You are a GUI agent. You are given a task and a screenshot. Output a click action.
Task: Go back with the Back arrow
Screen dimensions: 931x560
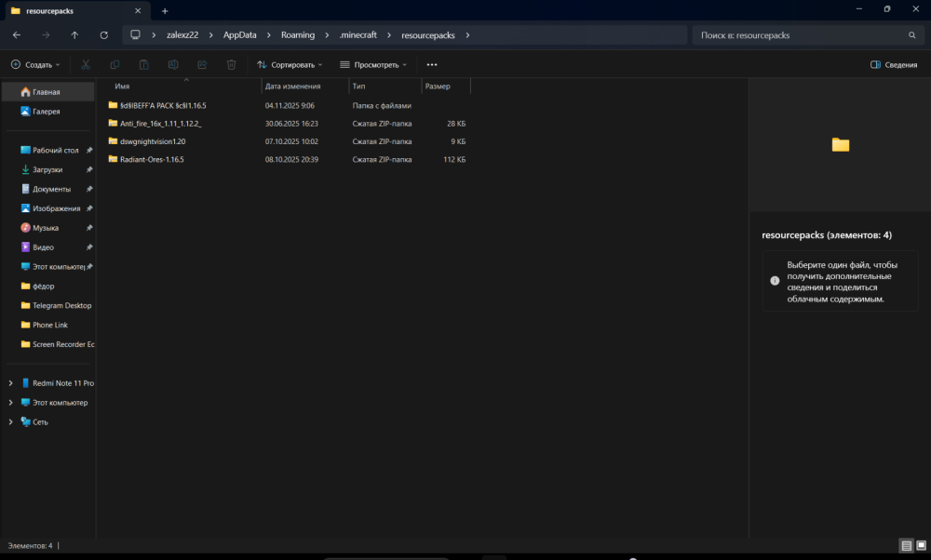[17, 35]
